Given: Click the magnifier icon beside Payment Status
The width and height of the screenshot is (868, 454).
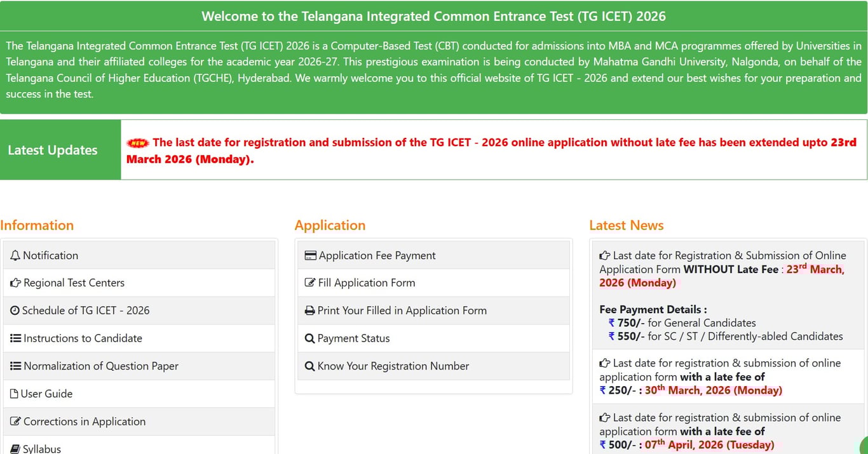Looking at the screenshot, I should tap(310, 338).
